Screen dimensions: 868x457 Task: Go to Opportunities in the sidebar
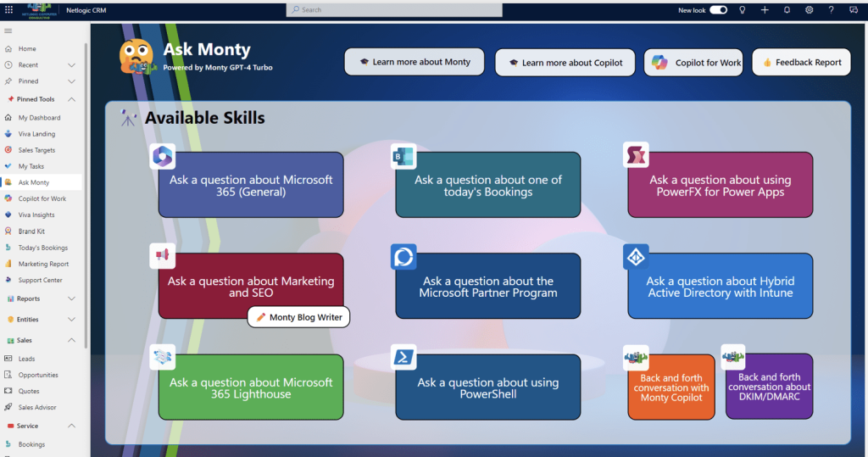[x=38, y=375]
